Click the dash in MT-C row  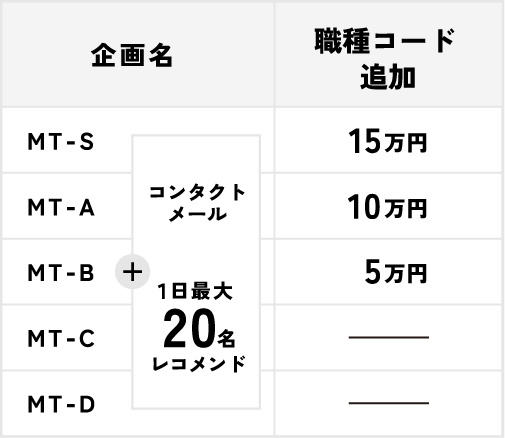[x=389, y=337]
